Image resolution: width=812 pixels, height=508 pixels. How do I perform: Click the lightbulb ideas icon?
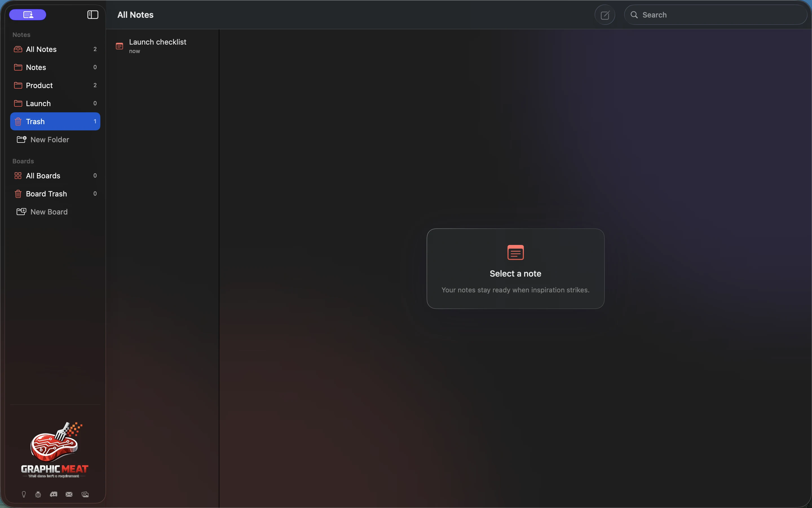(x=24, y=494)
